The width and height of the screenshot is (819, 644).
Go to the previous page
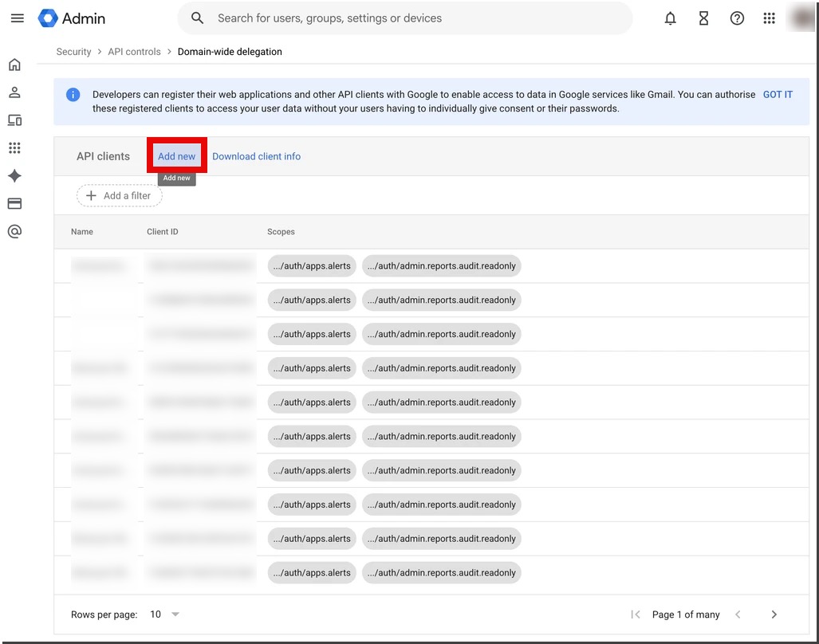tap(738, 615)
